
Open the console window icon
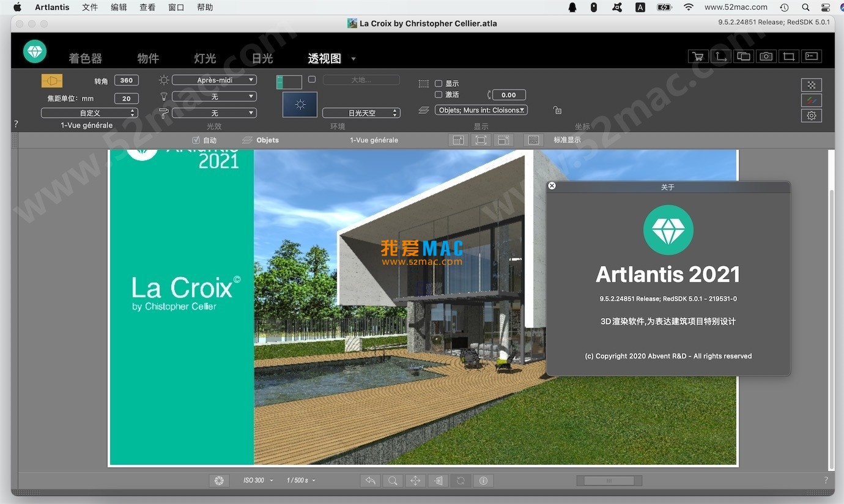(812, 56)
